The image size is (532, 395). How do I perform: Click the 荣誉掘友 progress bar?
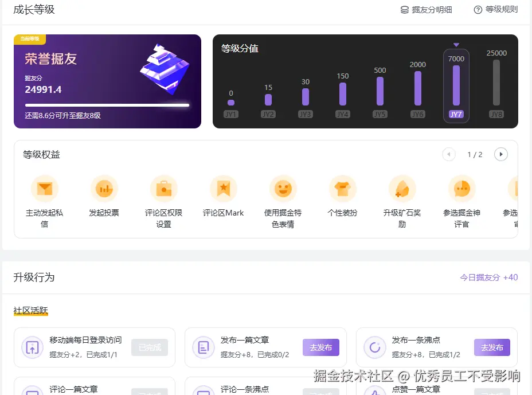click(107, 105)
